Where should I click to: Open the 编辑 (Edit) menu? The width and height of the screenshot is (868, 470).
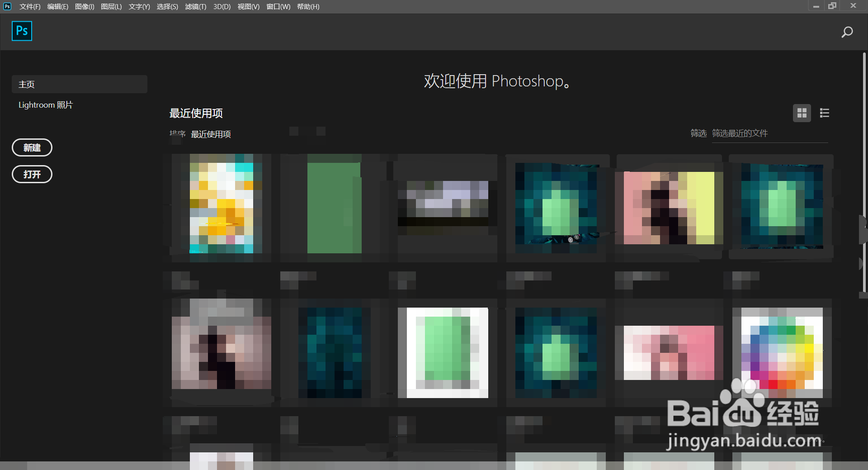click(x=57, y=6)
